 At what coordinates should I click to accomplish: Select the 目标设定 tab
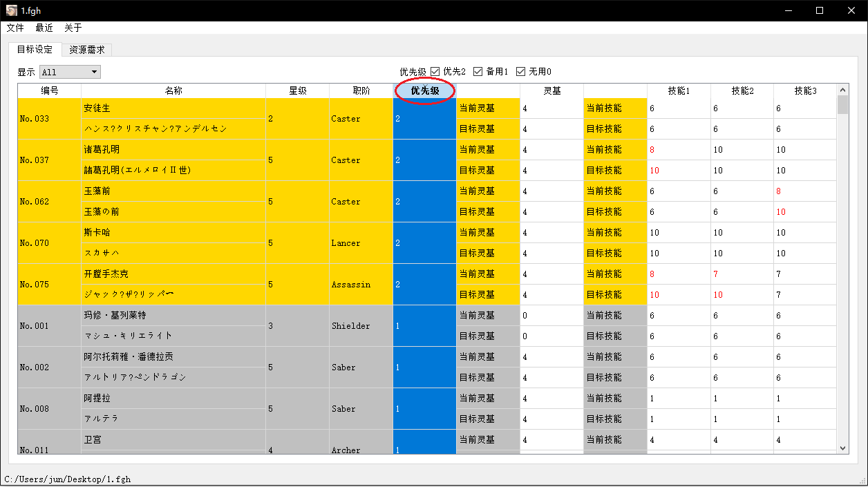point(35,49)
